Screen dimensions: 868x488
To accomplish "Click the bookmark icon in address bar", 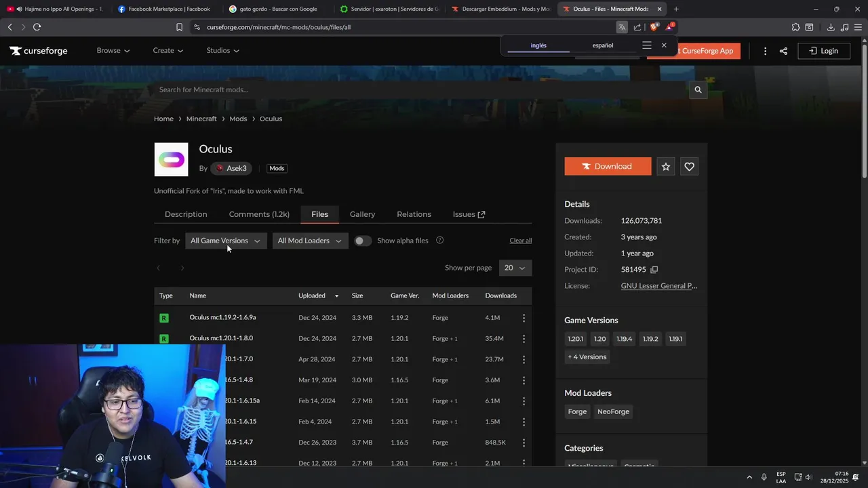I will pyautogui.click(x=179, y=27).
